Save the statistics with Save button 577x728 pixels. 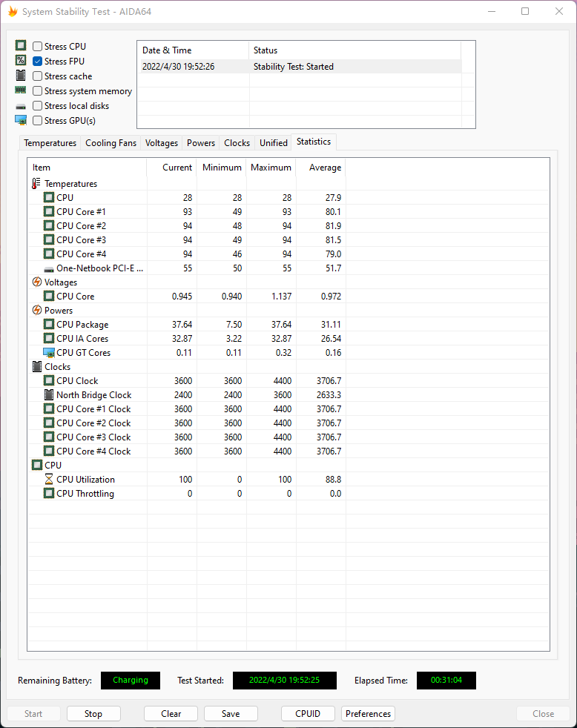(x=231, y=714)
